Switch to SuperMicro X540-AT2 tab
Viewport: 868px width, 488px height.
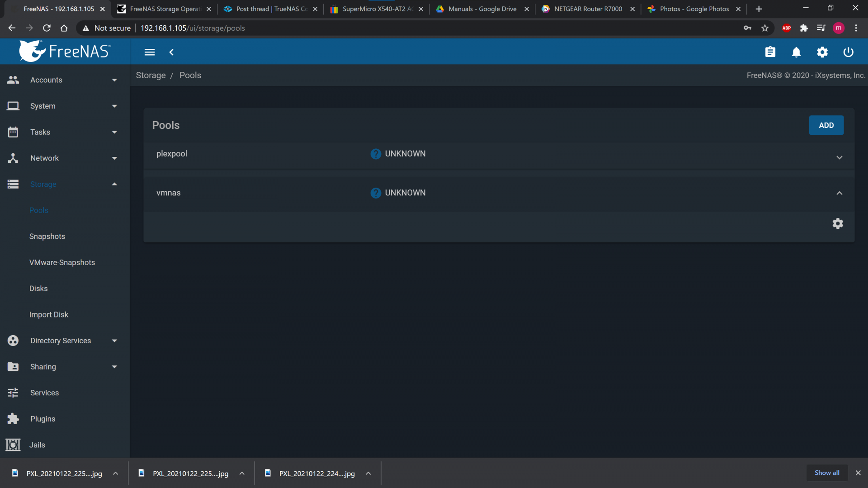click(x=377, y=9)
